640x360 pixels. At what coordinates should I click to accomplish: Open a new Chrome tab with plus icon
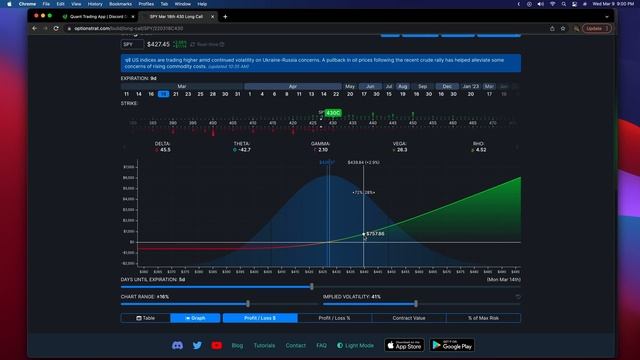(225, 17)
